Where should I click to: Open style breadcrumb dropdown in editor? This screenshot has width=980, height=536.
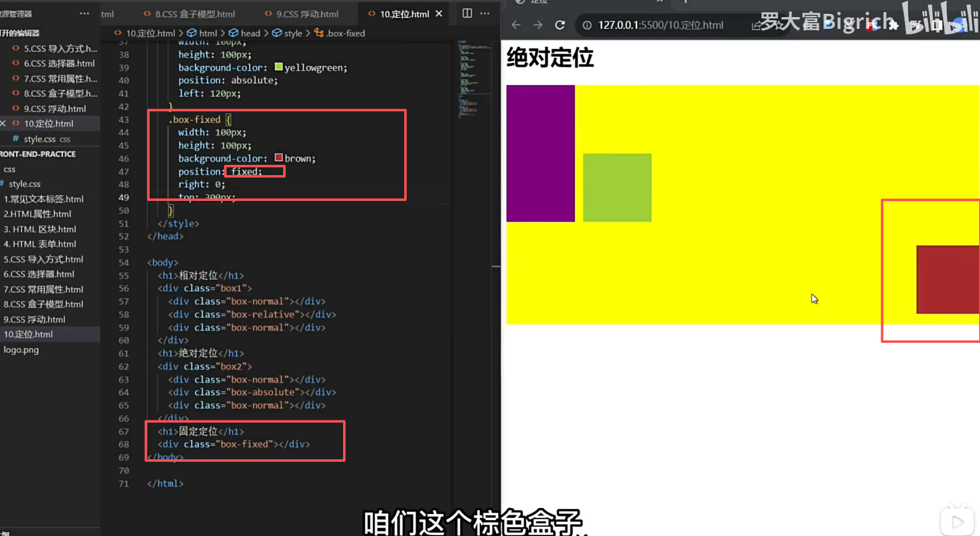(293, 33)
